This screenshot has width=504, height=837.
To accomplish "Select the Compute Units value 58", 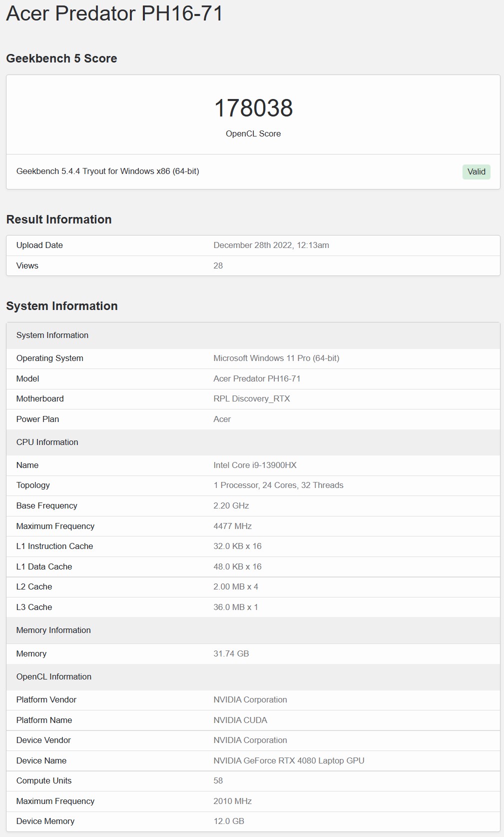I will click(218, 780).
